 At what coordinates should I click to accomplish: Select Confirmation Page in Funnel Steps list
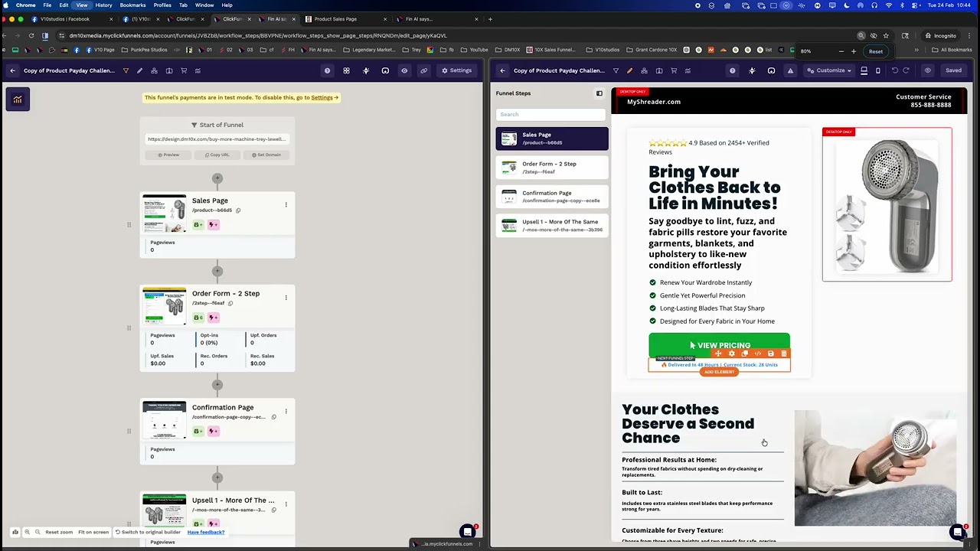coord(552,197)
